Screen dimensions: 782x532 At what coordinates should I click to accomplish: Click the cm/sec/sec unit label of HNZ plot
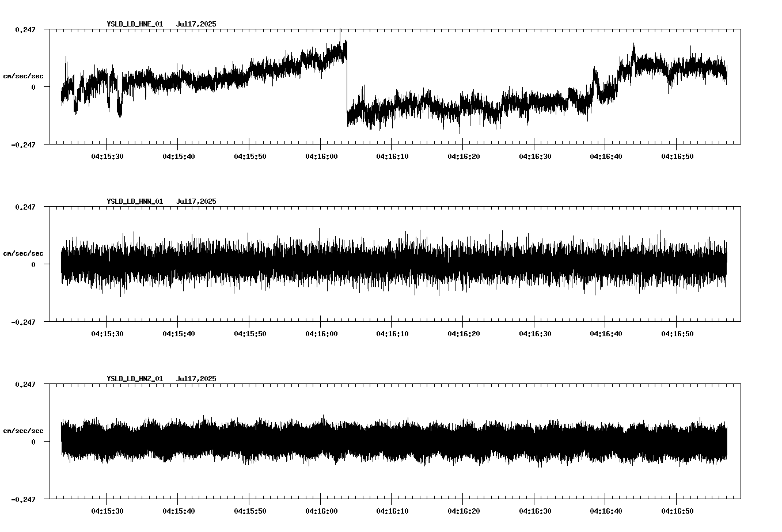23,431
